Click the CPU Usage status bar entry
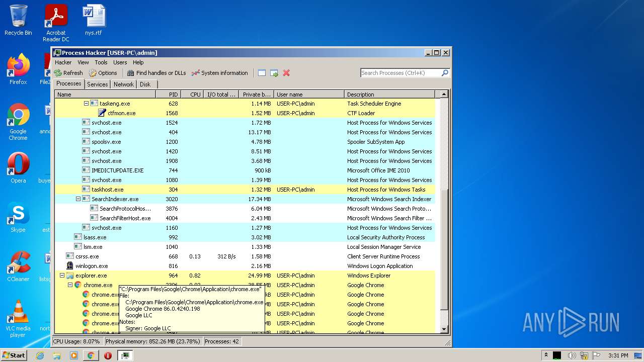644x362 pixels. [77, 341]
